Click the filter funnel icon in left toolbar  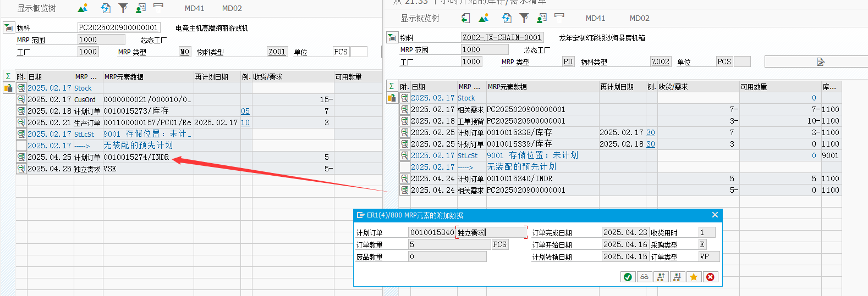[x=123, y=8]
